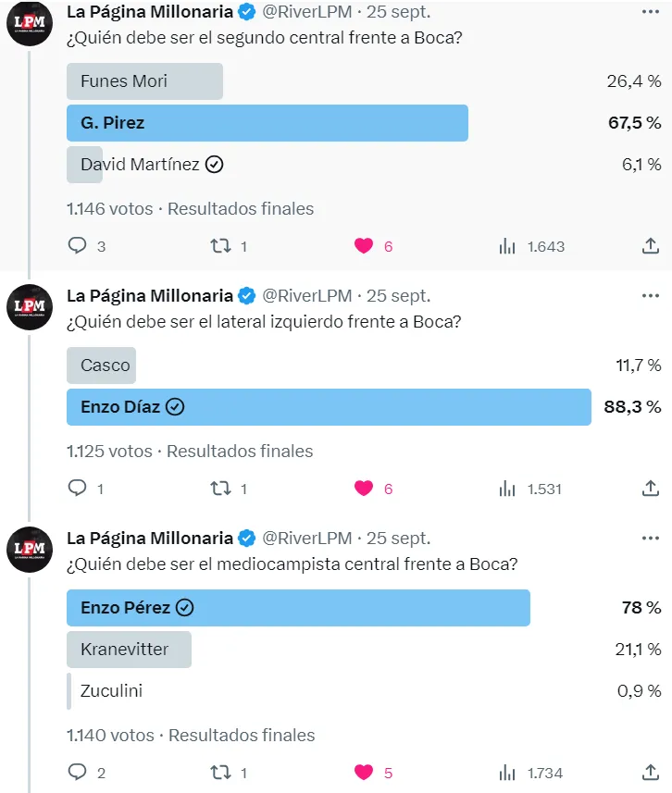Click the Enzo Díaz poll result bar
This screenshot has height=793, width=672.
pyautogui.click(x=329, y=407)
